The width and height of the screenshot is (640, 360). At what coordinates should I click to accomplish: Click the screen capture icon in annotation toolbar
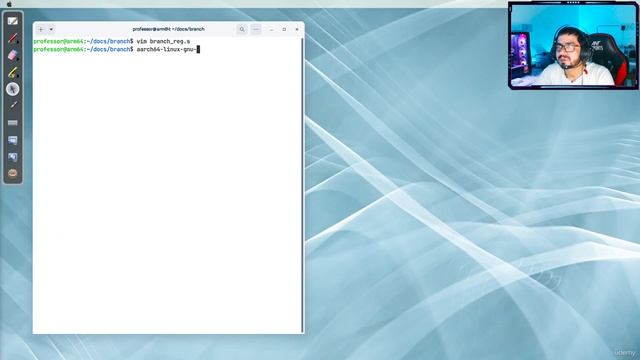tap(13, 140)
